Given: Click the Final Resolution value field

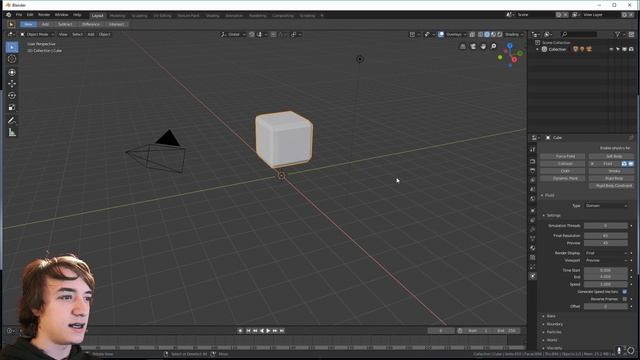Looking at the screenshot, I should 606,236.
